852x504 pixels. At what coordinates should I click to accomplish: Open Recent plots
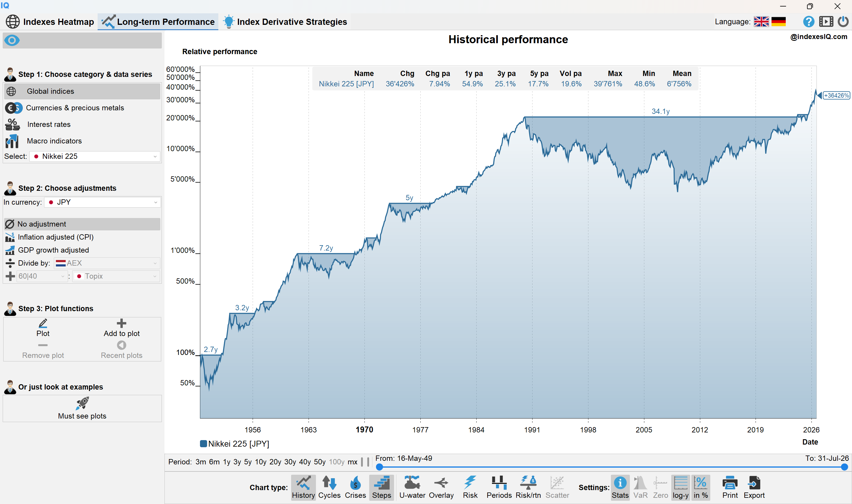pos(122,350)
